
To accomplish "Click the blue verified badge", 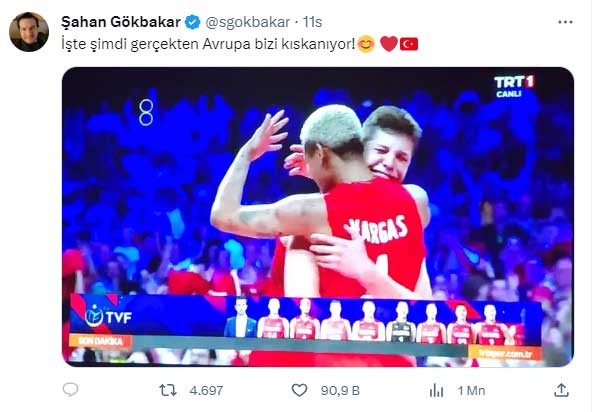I will [x=193, y=22].
